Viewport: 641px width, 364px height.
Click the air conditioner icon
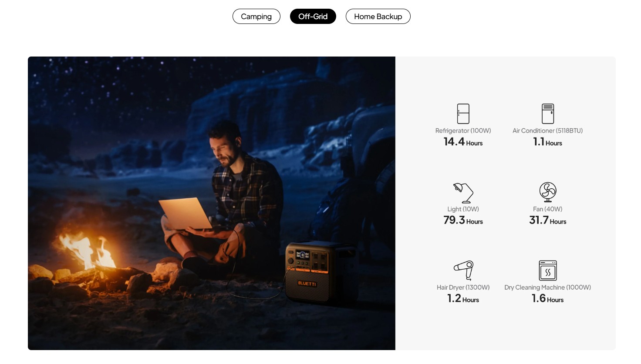click(548, 114)
